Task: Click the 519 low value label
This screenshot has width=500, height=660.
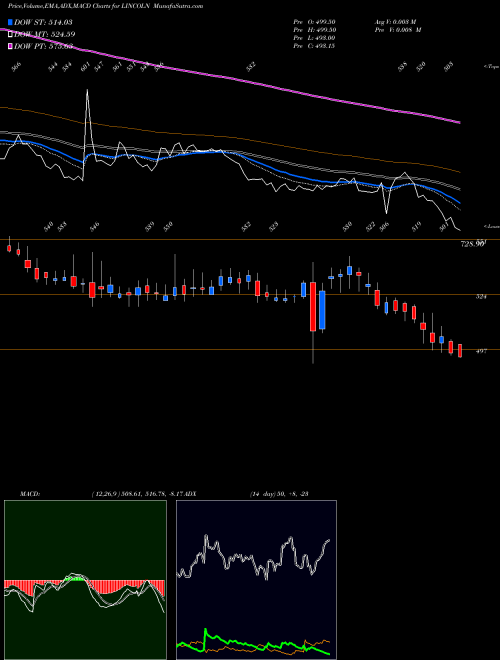Action: [416, 226]
